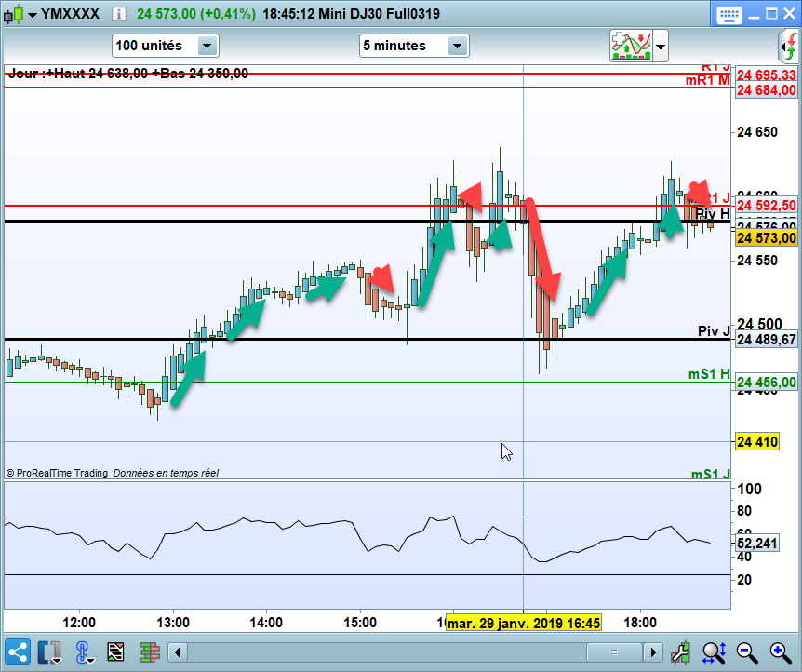Click the 24 592,50 price label

click(767, 206)
